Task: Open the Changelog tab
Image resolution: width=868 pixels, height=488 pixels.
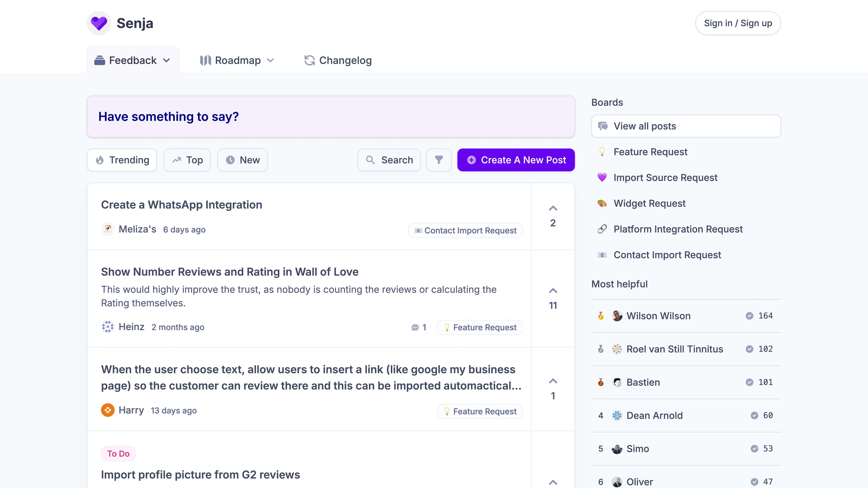Action: click(x=338, y=61)
